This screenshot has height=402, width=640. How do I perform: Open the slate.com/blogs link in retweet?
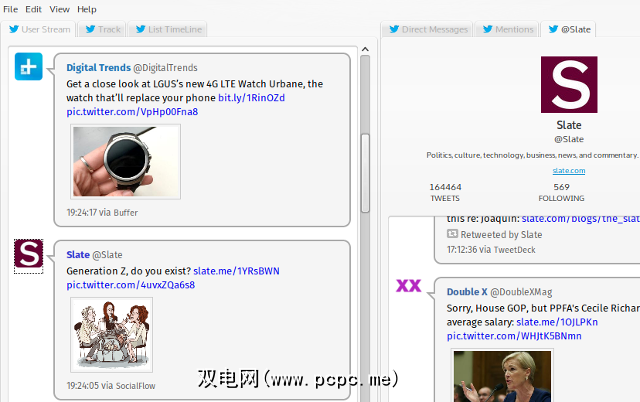[x=580, y=219]
